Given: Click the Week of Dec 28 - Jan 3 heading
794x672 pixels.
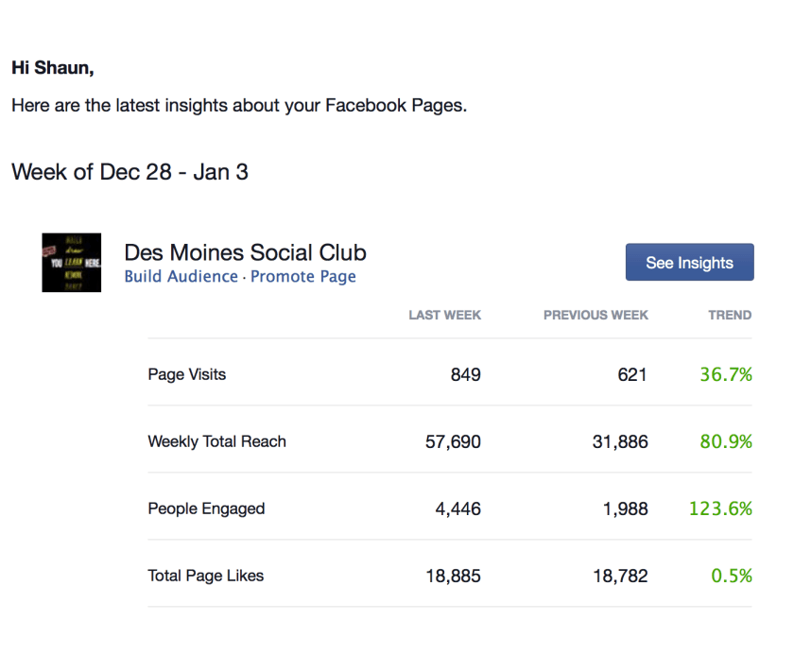Looking at the screenshot, I should (x=129, y=172).
